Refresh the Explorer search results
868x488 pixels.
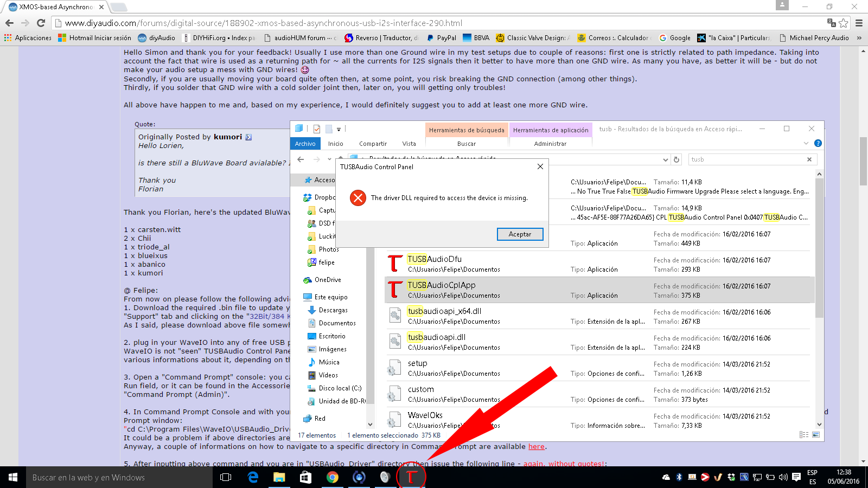coord(676,159)
